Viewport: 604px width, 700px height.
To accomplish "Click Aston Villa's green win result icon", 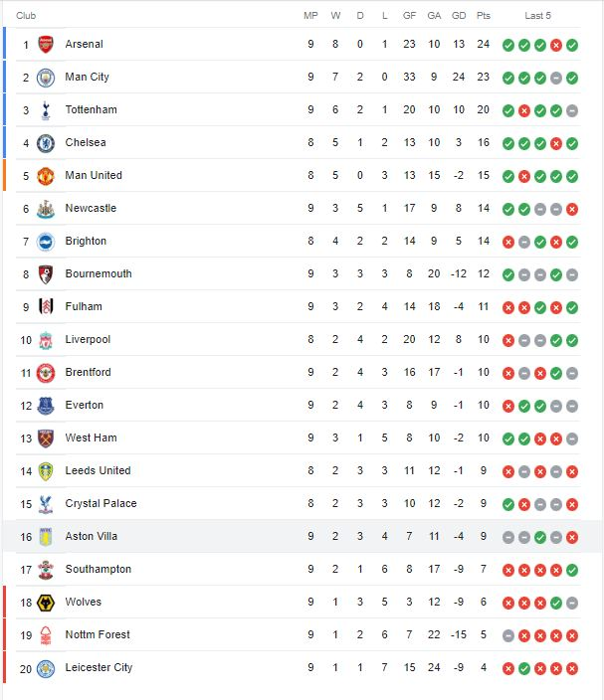I will (540, 537).
